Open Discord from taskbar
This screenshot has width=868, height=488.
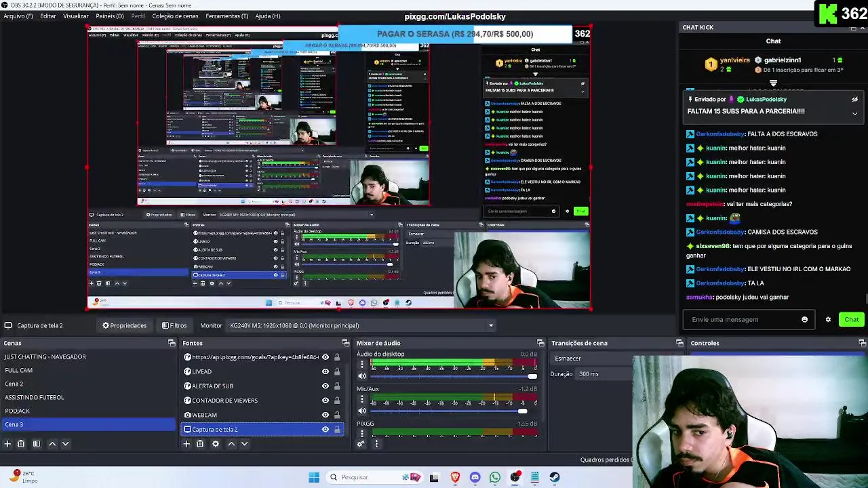click(475, 477)
